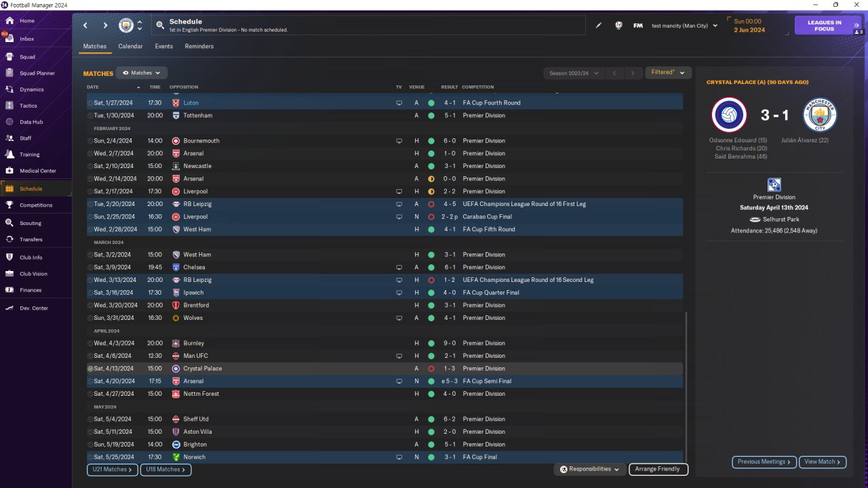Tick the selection circle for Sun, 2/4/2024
Viewport: 868px width, 488px height.
click(90, 141)
